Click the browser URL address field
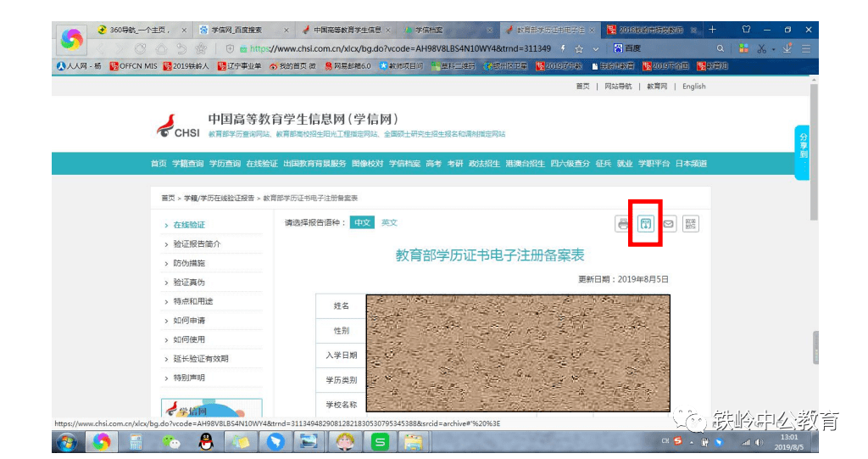 (x=407, y=49)
